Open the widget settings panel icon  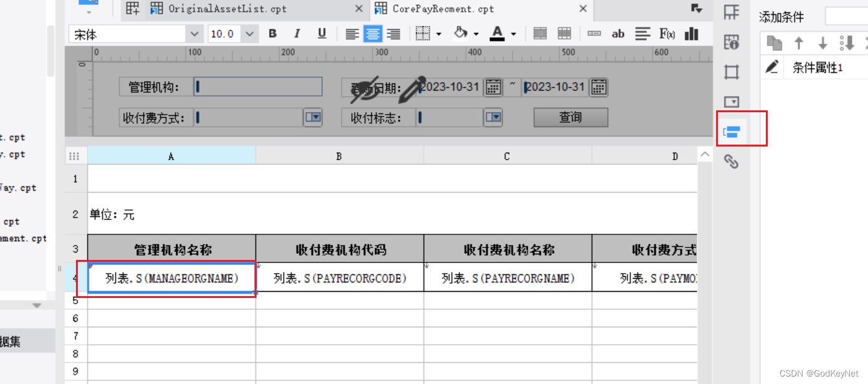coord(732,102)
